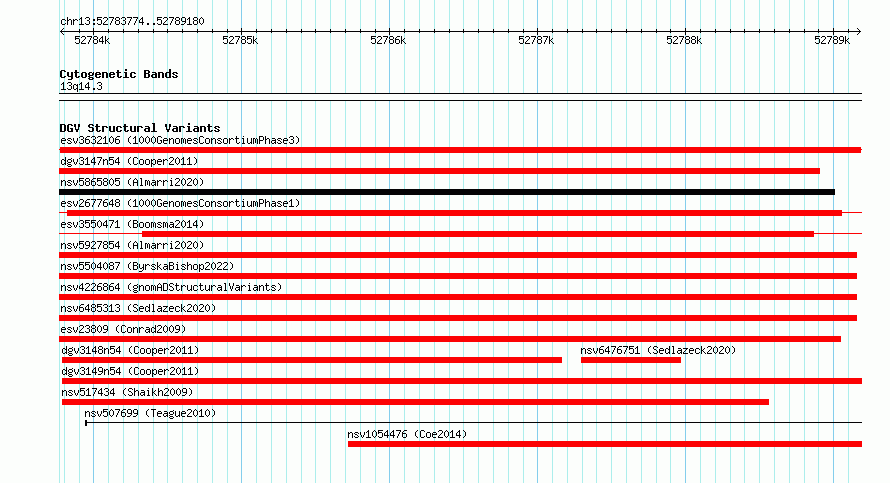Click the red bar under dgv3147n54

coord(440,171)
